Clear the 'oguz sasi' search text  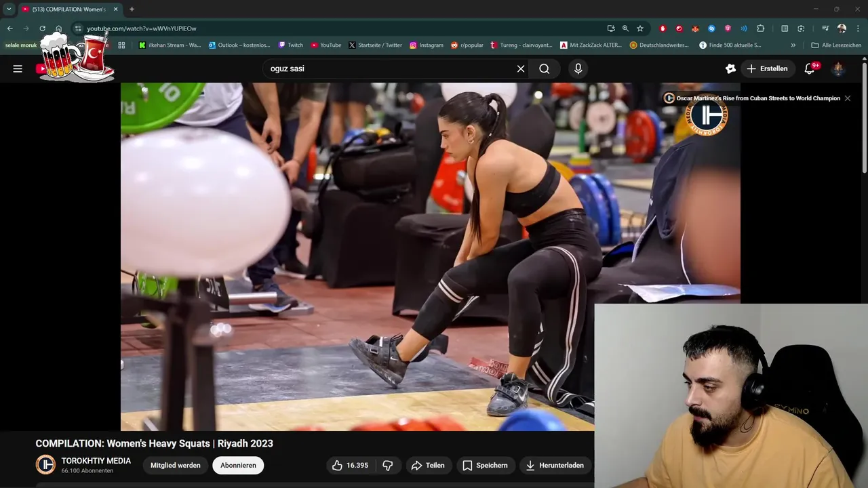coord(521,68)
